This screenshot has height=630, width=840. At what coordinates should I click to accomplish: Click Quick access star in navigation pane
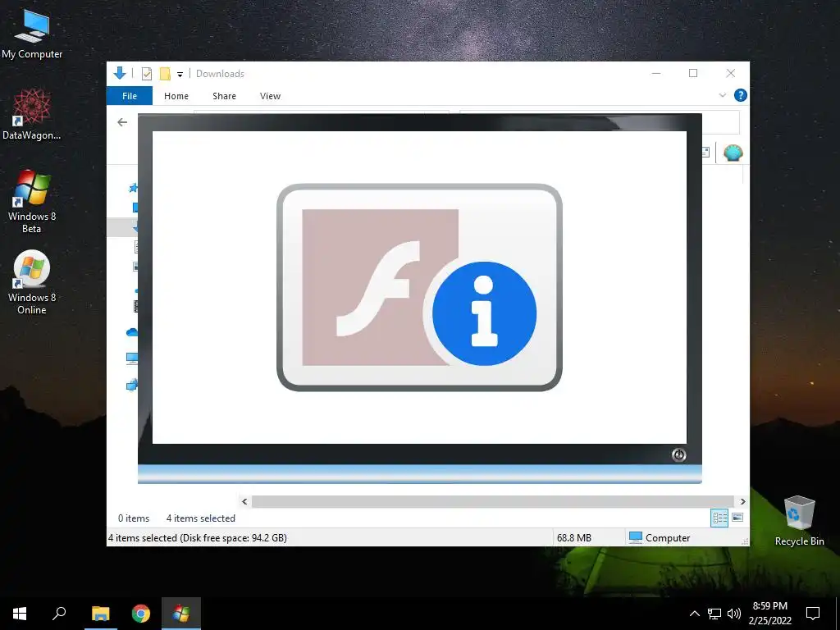[x=133, y=188]
